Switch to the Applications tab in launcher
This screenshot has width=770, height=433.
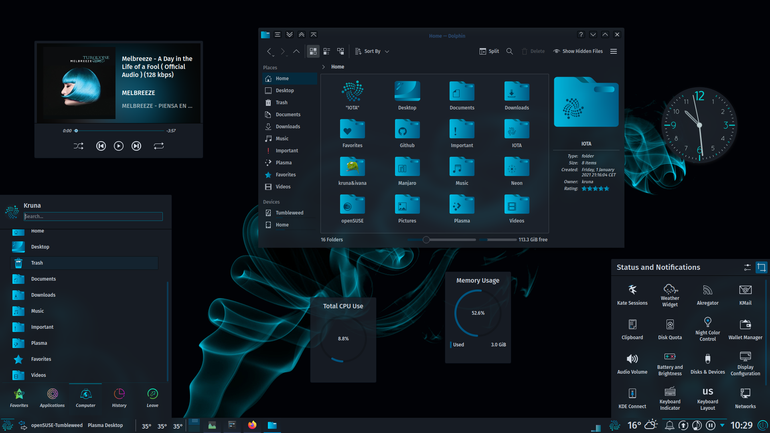(x=52, y=398)
